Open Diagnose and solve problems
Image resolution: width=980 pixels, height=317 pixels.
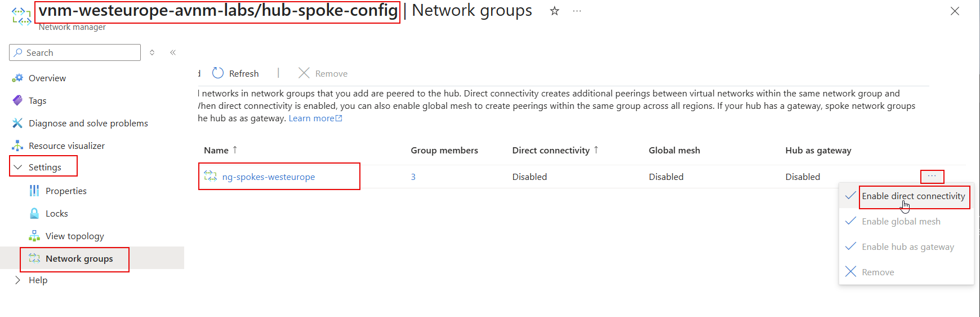(x=88, y=123)
